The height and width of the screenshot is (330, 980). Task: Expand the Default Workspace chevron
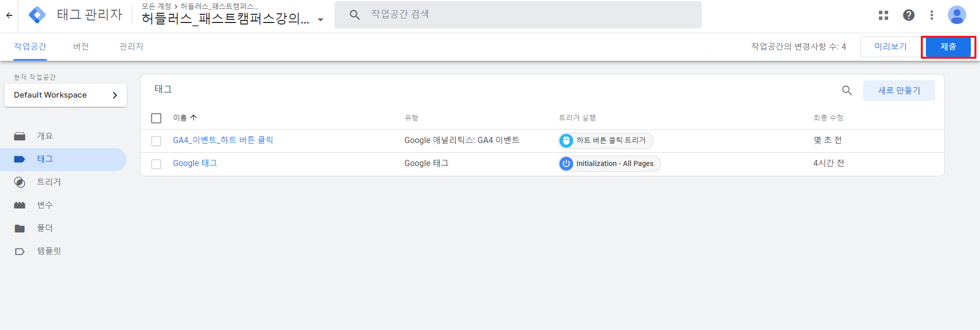115,95
